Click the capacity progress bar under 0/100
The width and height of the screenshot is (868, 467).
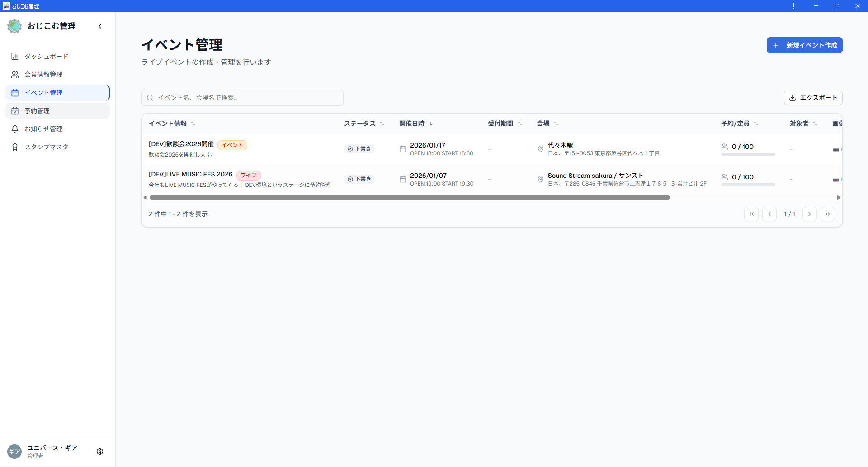[748, 154]
